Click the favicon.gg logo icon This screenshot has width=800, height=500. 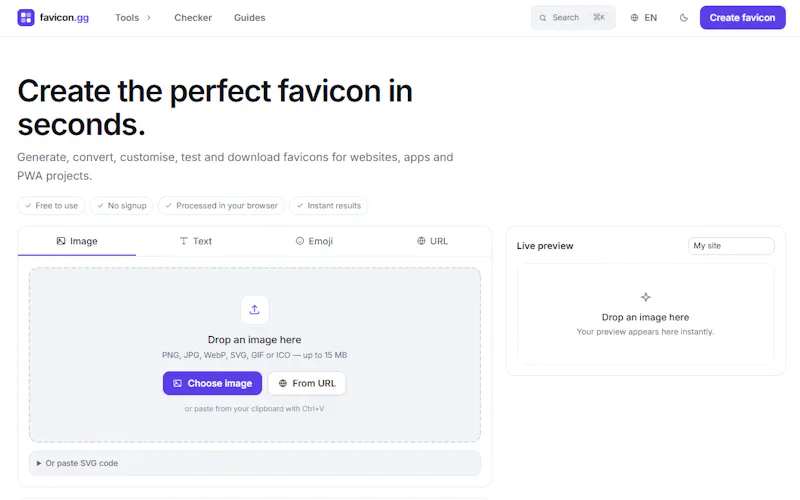point(26,17)
